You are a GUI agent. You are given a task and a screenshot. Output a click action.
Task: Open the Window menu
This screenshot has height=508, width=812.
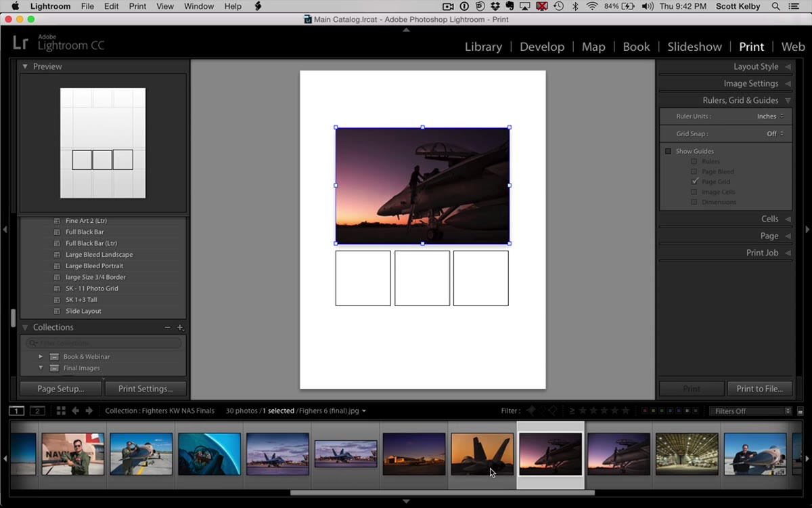198,6
